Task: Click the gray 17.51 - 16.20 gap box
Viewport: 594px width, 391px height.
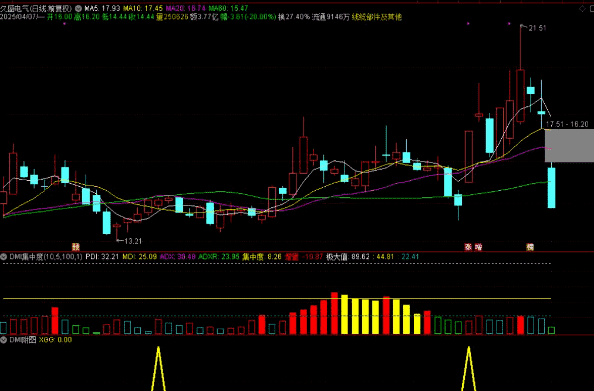Action: [x=569, y=145]
